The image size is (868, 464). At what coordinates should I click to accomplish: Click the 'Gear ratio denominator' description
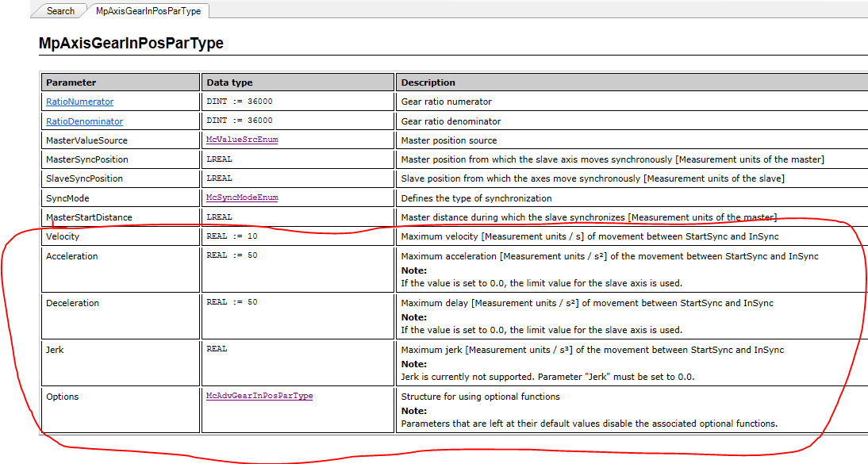point(451,121)
